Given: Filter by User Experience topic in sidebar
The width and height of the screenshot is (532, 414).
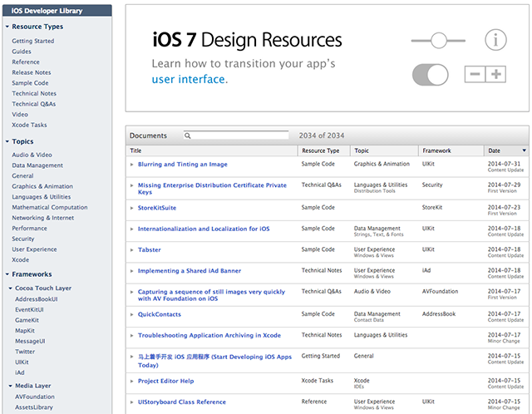Looking at the screenshot, I should click(x=34, y=249).
